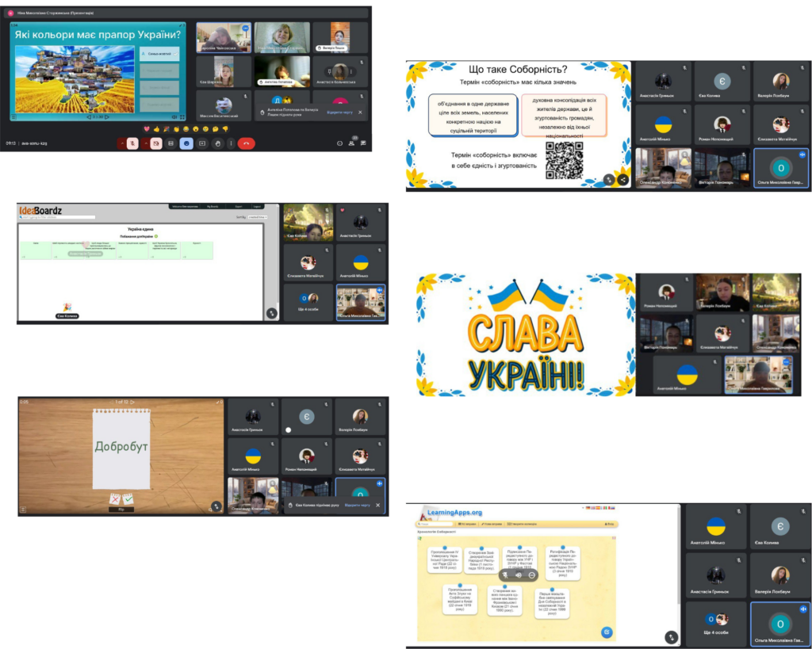The width and height of the screenshot is (812, 649).
Task: Show the participants people panel
Action: point(351,143)
